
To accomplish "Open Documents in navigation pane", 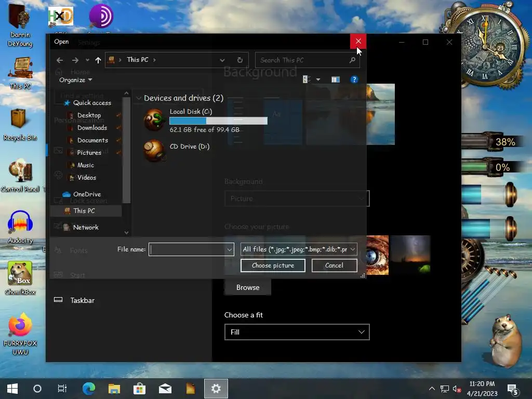I will point(92,140).
